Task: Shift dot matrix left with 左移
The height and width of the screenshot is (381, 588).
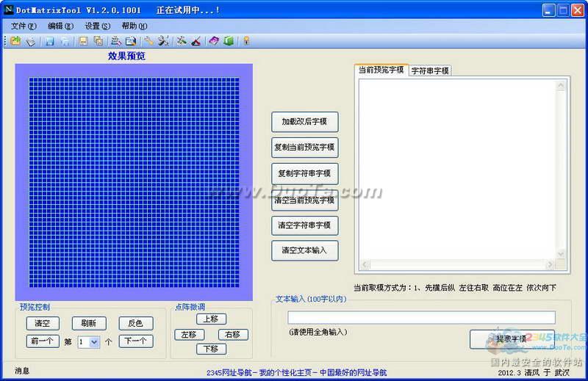Action: click(190, 335)
